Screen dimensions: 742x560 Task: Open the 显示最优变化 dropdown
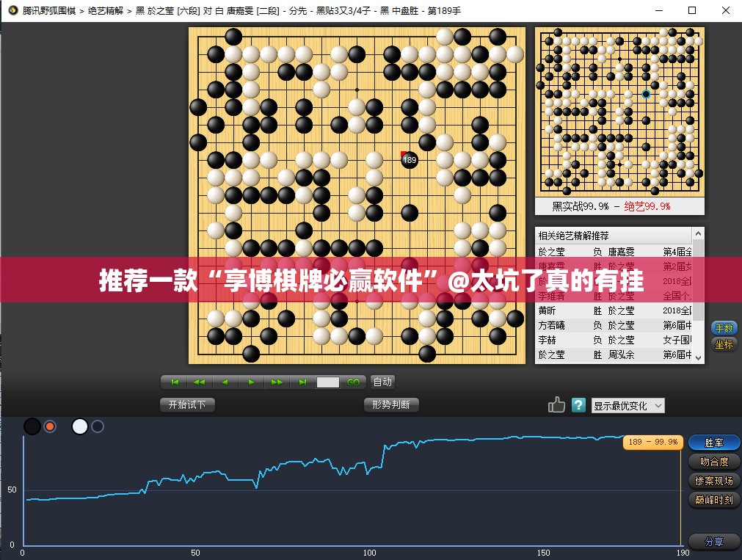click(x=627, y=405)
